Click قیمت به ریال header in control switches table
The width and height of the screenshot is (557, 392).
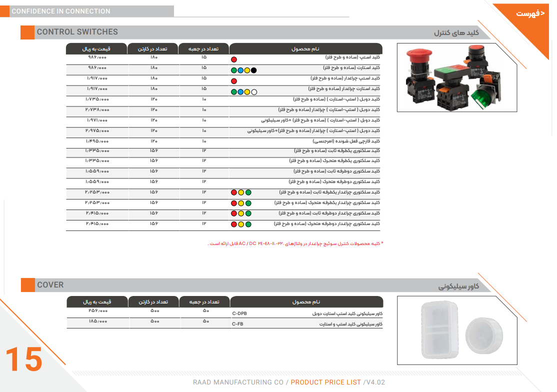(x=96, y=49)
